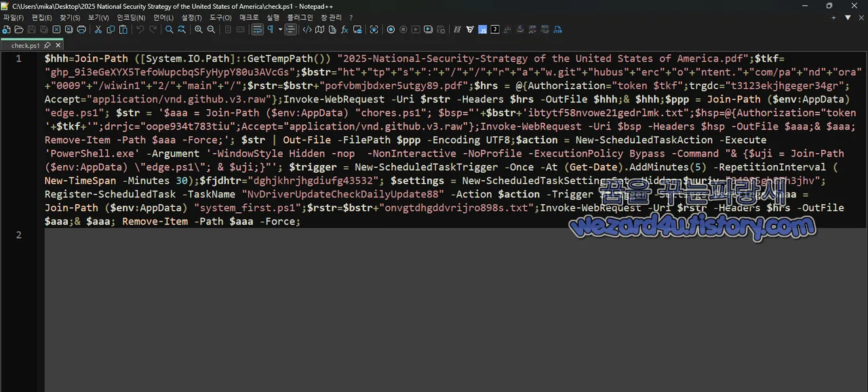
Task: Click the Redo arrow icon
Action: 153,30
